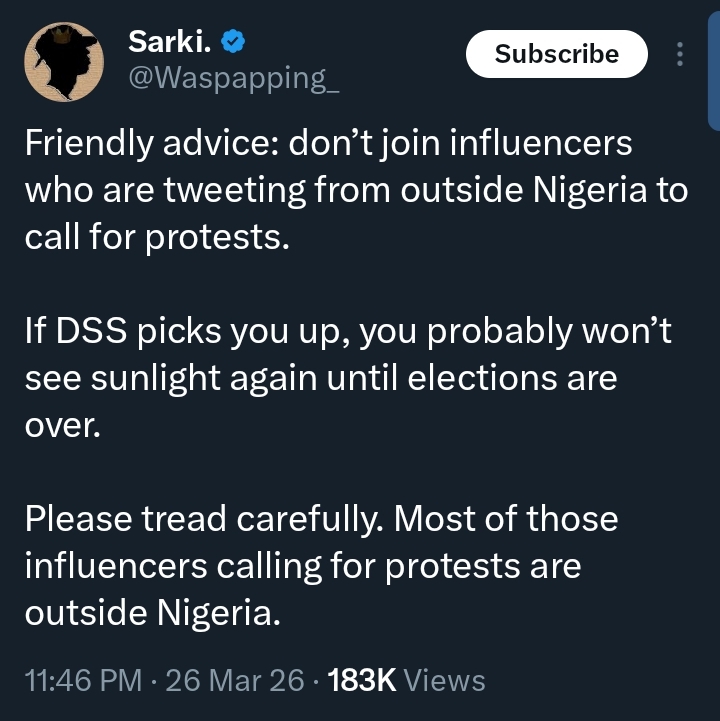Viewport: 720px width, 721px height.
Task: Click the blue verified checkmark badge
Action: click(234, 43)
